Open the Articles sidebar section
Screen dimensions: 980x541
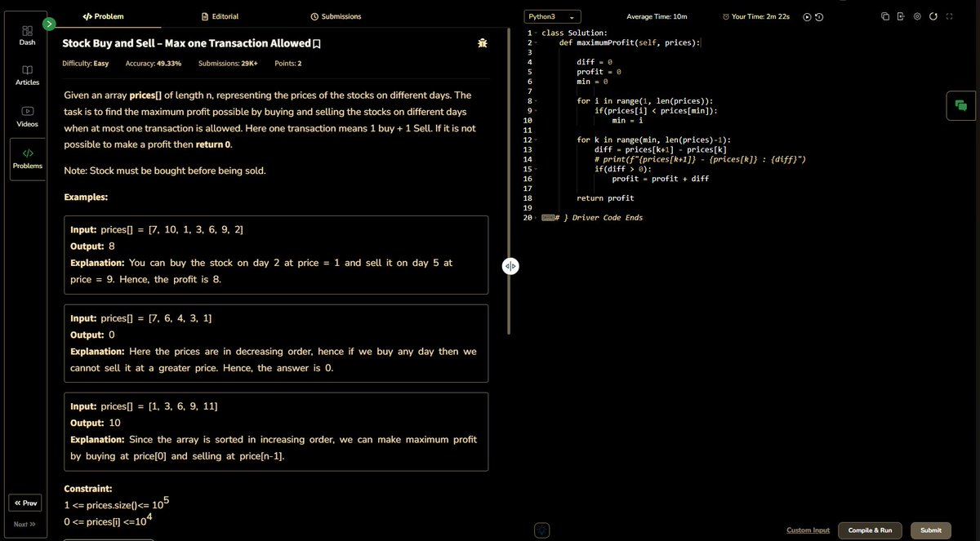tap(27, 75)
